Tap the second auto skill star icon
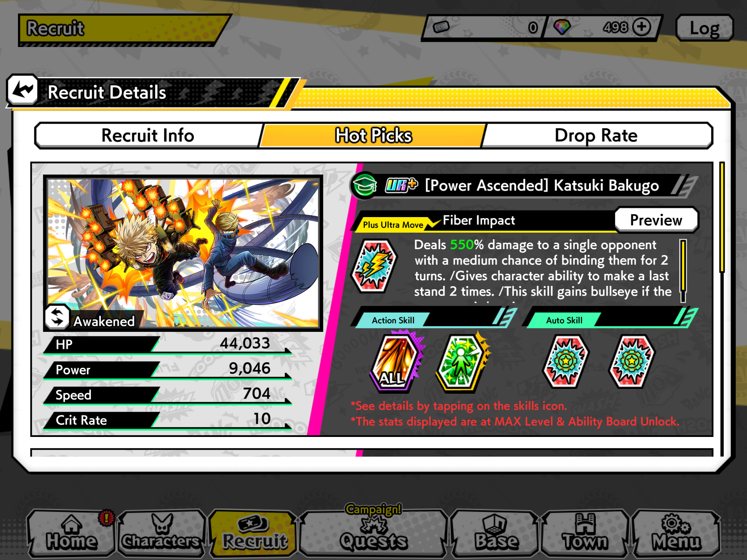Viewport: 747px width, 560px height. click(631, 361)
